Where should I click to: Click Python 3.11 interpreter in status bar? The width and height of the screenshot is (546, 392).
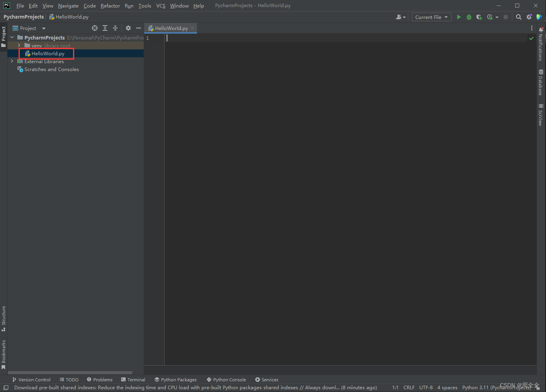pos(497,388)
